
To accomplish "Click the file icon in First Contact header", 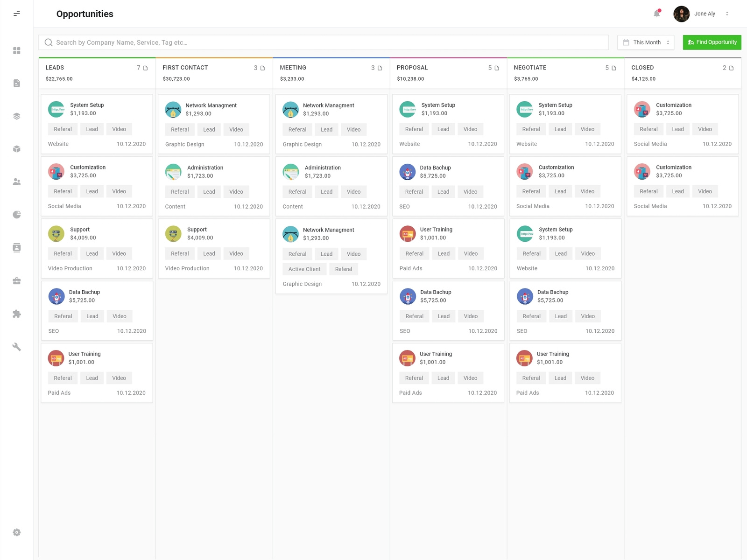I will pos(262,68).
